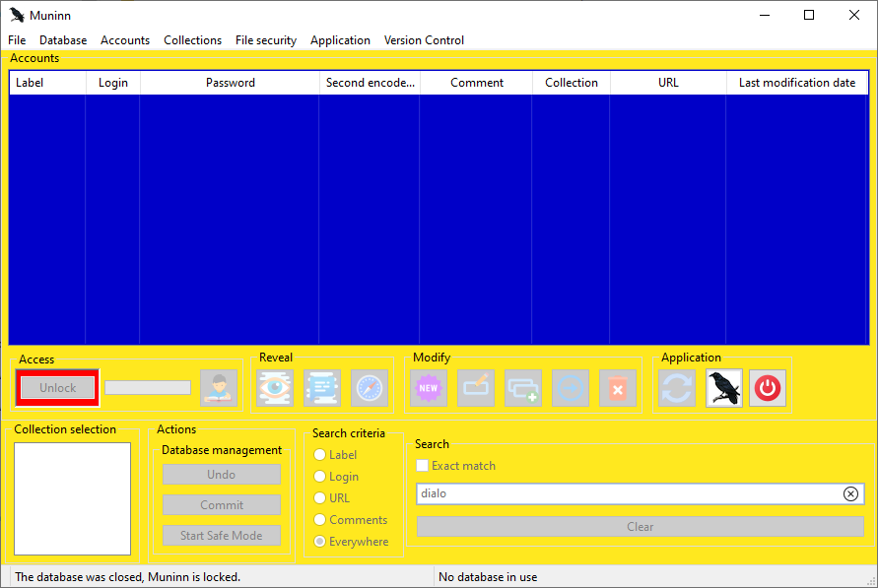Open the Database menu
This screenshot has width=878, height=588.
click(63, 40)
